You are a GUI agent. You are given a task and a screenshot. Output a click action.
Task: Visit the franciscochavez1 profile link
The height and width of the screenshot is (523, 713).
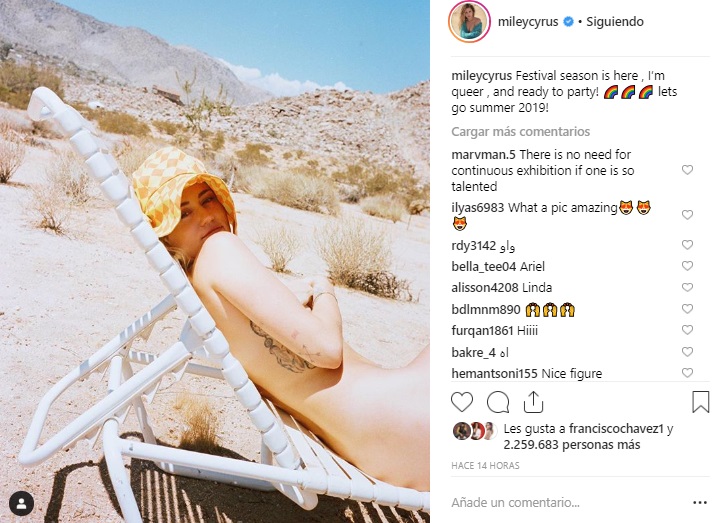coord(616,429)
